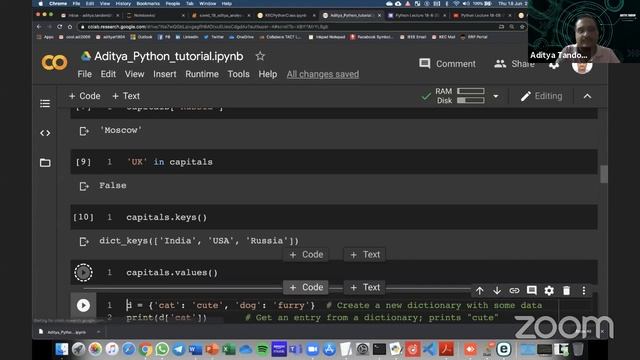Image resolution: width=640 pixels, height=360 pixels.
Task: Click the Chrome back arrow
Action: [x=39, y=27]
